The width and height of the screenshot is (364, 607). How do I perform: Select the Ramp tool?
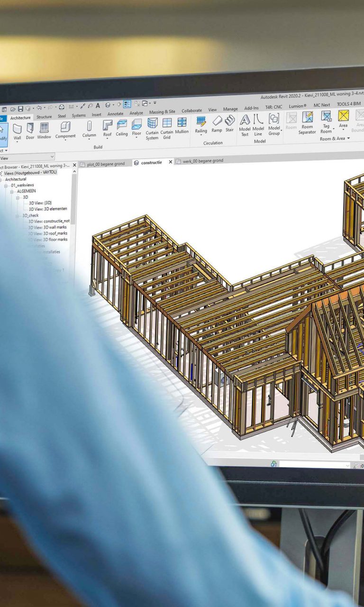coord(217,124)
